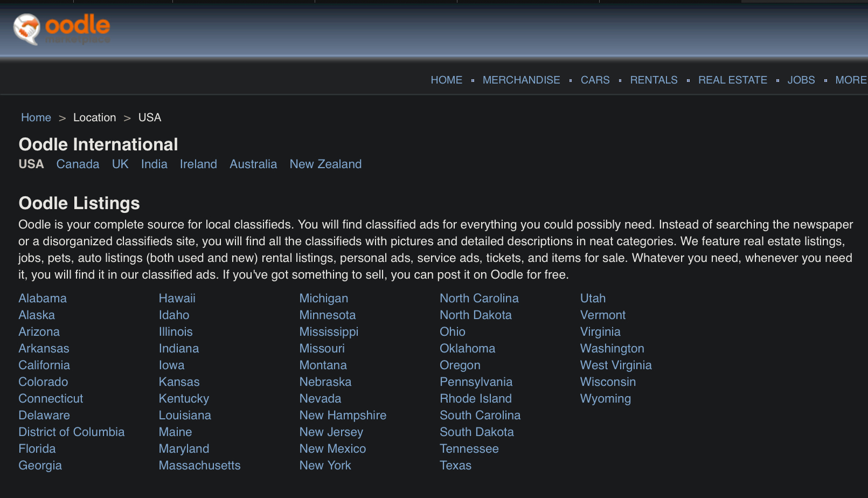Open New Jersey state listings
The width and height of the screenshot is (868, 498).
click(331, 432)
